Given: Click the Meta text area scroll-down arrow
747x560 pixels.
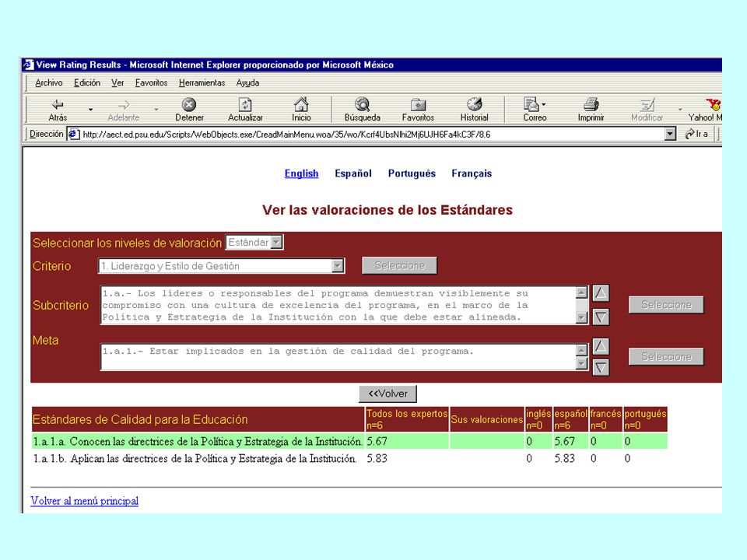Looking at the screenshot, I should point(581,363).
